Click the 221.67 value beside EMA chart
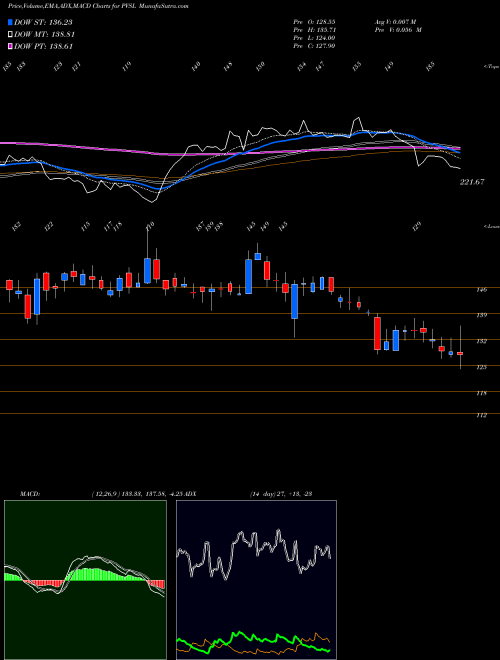 472,182
